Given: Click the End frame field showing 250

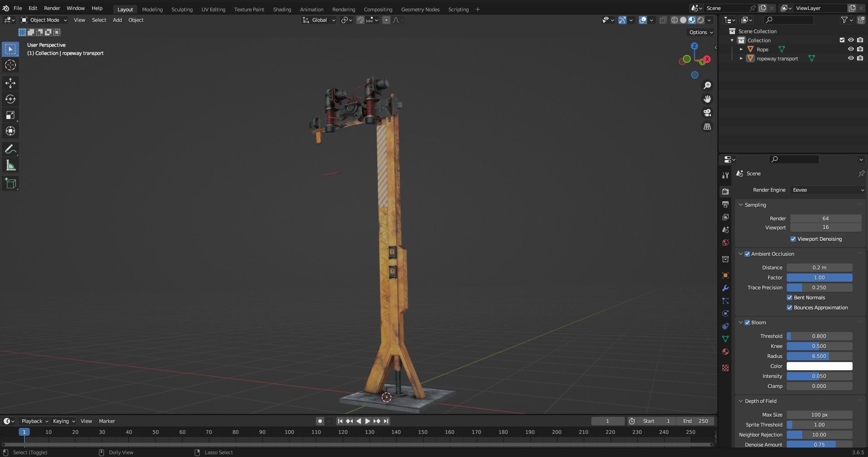Looking at the screenshot, I should pyautogui.click(x=696, y=421).
